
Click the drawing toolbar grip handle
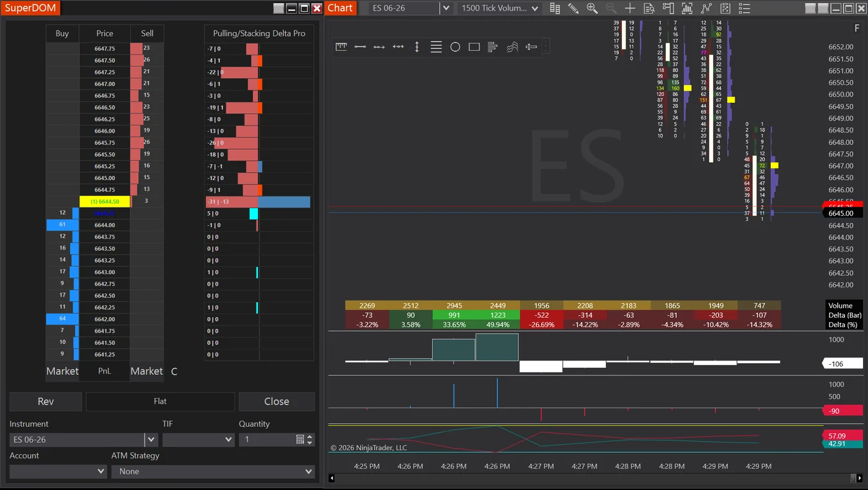[546, 46]
